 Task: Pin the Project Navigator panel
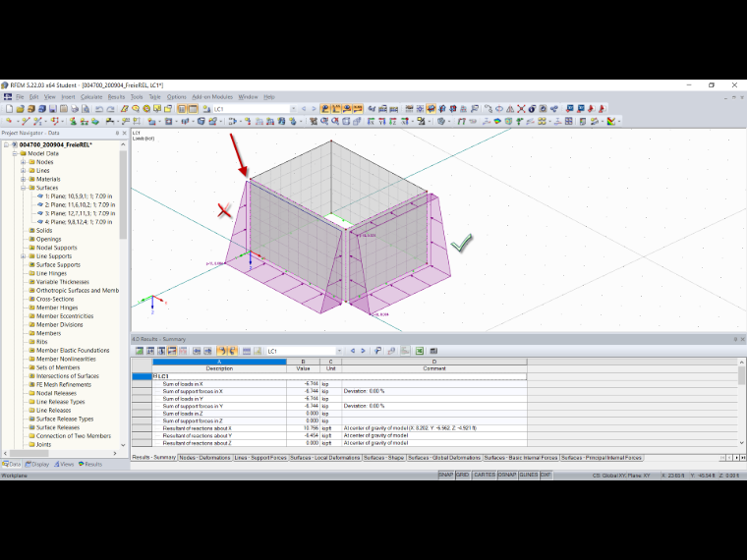[x=117, y=134]
